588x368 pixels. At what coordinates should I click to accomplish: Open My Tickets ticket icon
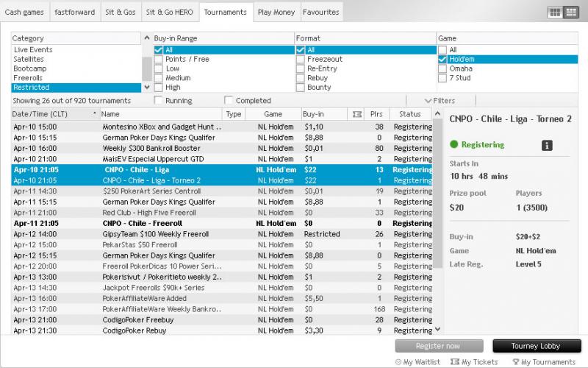(455, 361)
